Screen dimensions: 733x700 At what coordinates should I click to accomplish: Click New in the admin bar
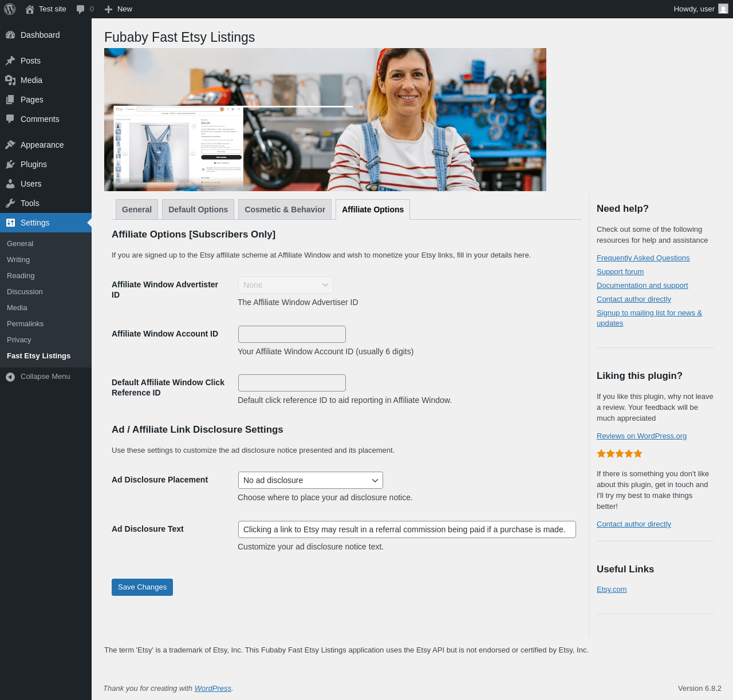tap(125, 9)
